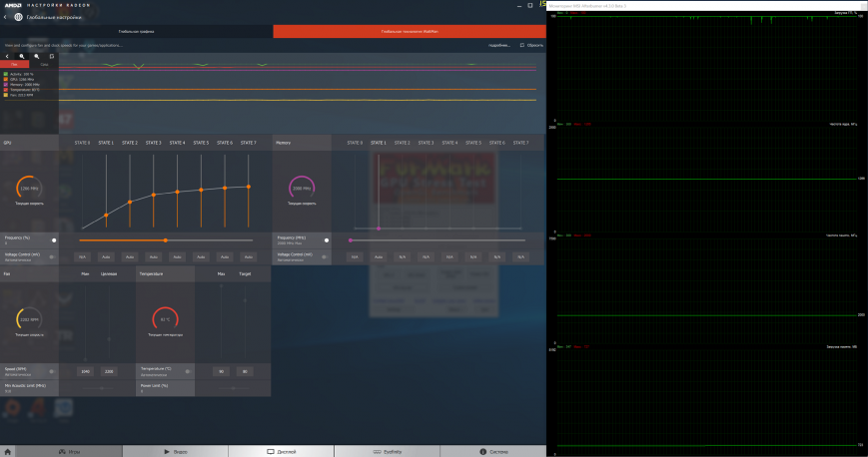Switch to the Глобальная технология WattMan tab
Viewport: 868px width, 457px height.
click(410, 32)
